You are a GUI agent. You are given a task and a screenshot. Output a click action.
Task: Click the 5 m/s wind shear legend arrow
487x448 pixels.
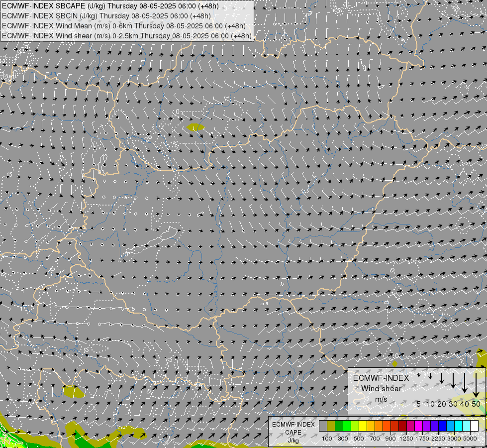coord(419,375)
